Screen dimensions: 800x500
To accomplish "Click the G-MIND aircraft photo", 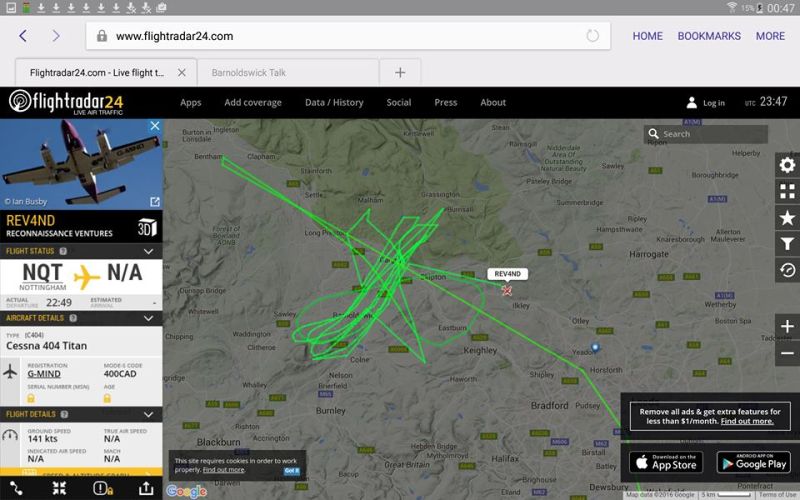I will tap(81, 164).
